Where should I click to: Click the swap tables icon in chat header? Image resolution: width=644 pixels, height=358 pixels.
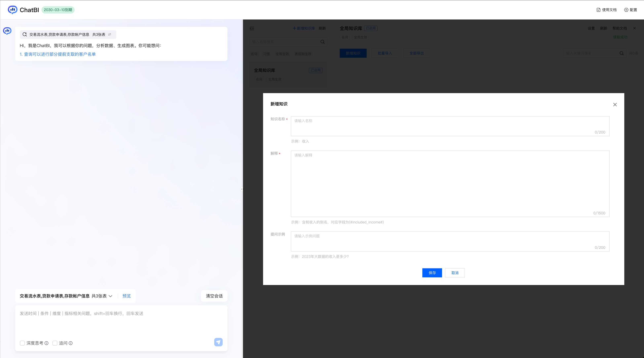point(109,35)
